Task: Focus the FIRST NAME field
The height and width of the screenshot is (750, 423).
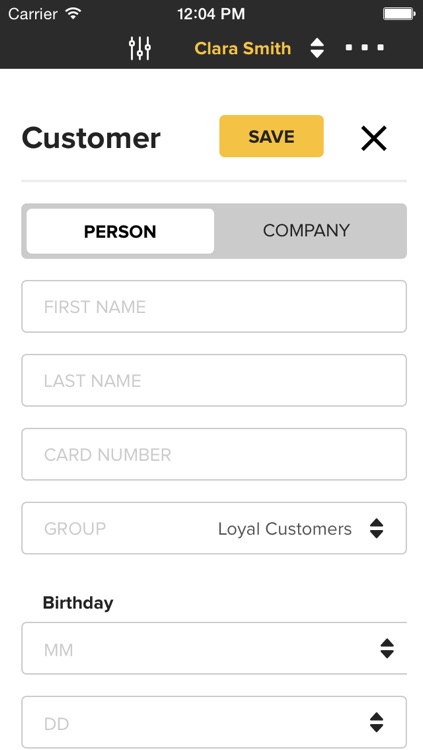Action: [x=214, y=307]
